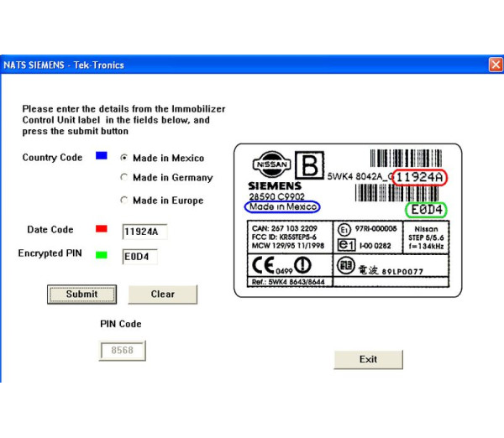This screenshot has width=504, height=438.
Task: Click the boxed letter B on label
Action: [x=308, y=167]
